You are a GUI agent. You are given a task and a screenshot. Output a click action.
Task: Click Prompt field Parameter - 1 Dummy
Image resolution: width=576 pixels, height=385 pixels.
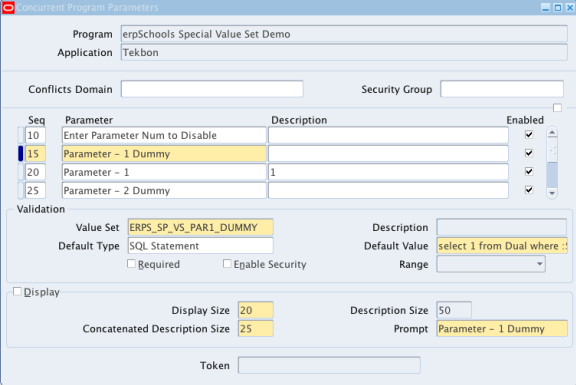[x=502, y=328]
